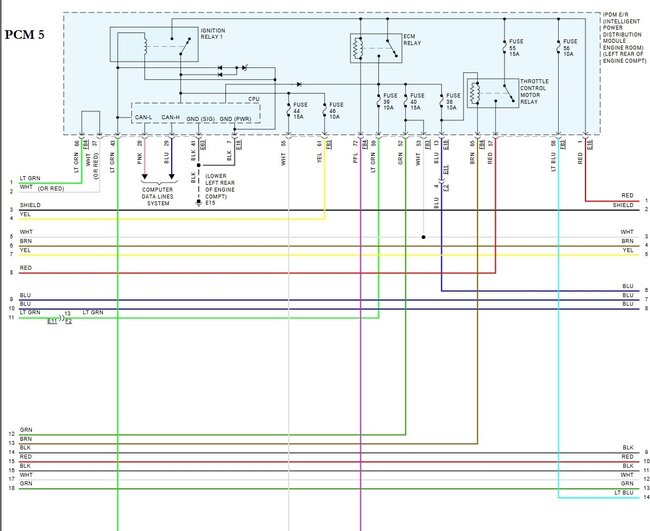Select the Fuse 39 10A symbol

coord(378,102)
